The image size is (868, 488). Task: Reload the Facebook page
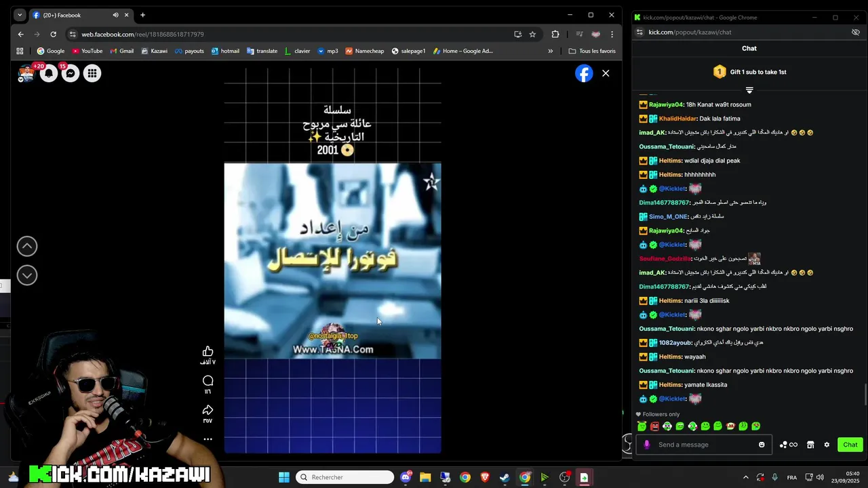[x=53, y=34]
